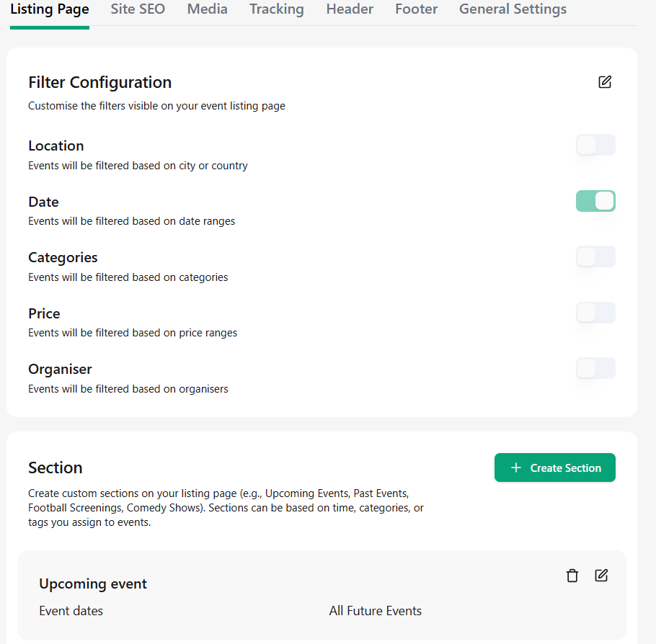Switch on the Organiser filter
Viewport: 656px width, 644px height.
(595, 368)
